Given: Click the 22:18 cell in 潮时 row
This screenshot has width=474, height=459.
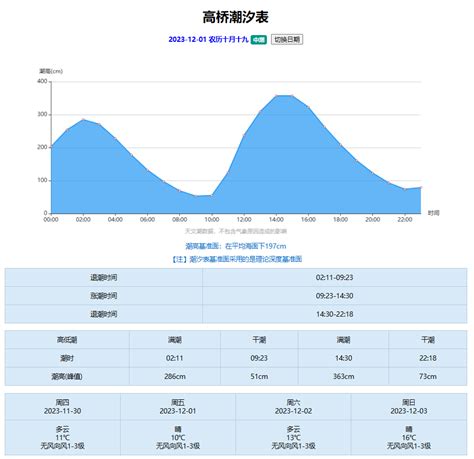Looking at the screenshot, I should click(428, 358).
